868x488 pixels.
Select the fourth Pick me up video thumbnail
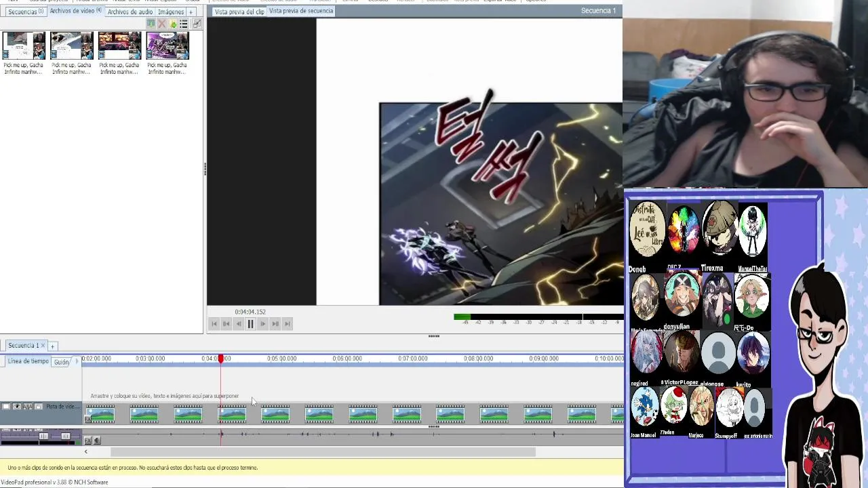click(167, 46)
